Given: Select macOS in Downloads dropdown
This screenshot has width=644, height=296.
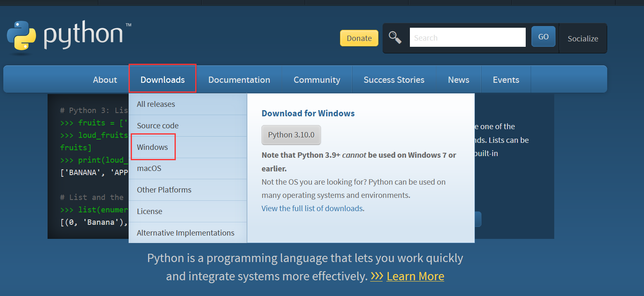Looking at the screenshot, I should pos(188,168).
